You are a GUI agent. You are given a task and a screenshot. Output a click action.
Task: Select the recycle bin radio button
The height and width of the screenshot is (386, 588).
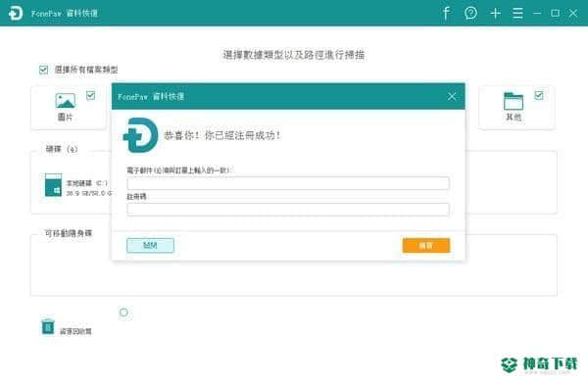coord(123,313)
